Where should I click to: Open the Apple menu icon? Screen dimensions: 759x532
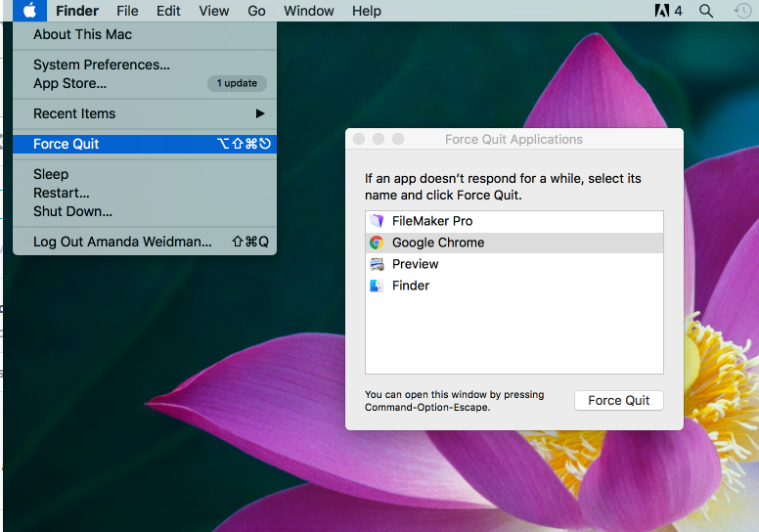29,10
